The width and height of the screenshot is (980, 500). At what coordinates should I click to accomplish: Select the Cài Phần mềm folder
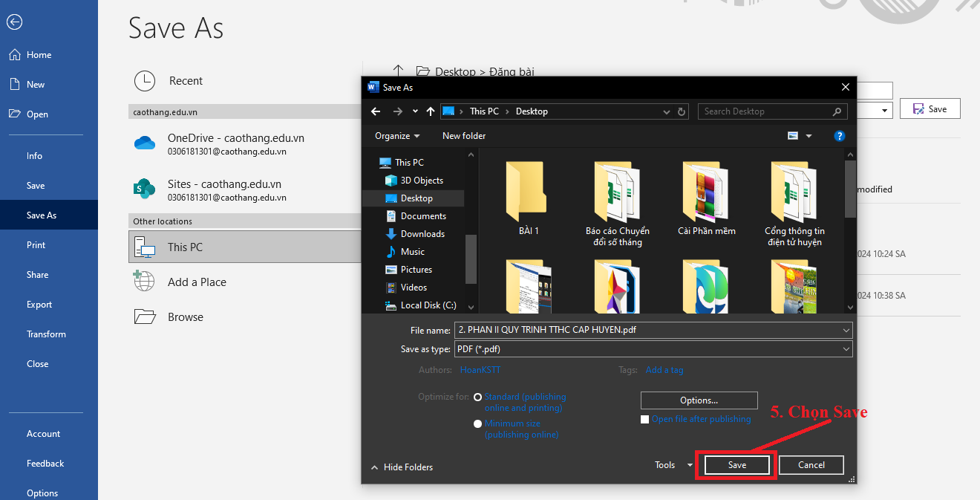[706, 199]
